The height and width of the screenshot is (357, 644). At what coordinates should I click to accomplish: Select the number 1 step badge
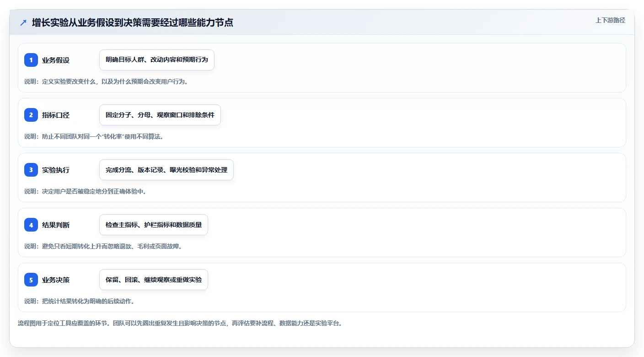coord(31,60)
